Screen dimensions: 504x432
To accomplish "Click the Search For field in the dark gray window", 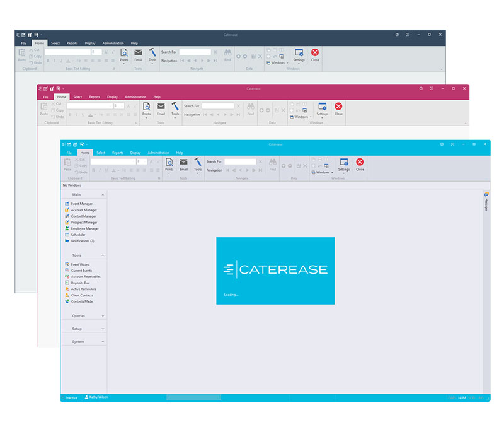I will coord(195,52).
